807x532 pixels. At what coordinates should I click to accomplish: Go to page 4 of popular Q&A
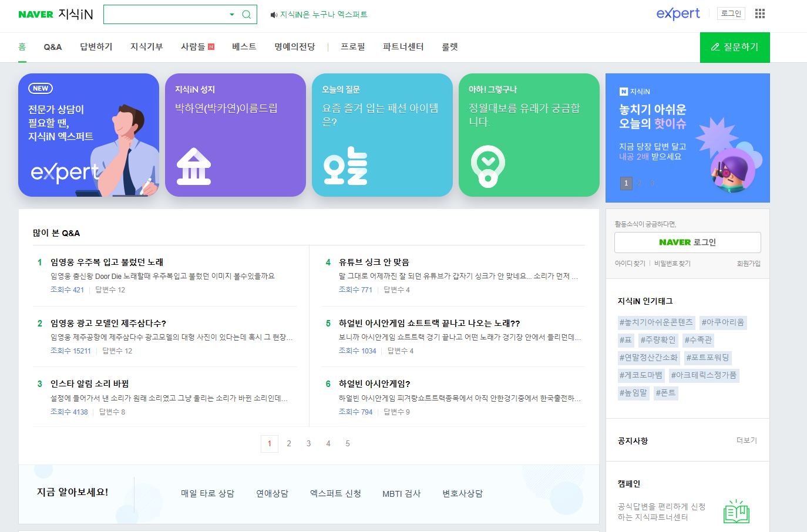[328, 444]
